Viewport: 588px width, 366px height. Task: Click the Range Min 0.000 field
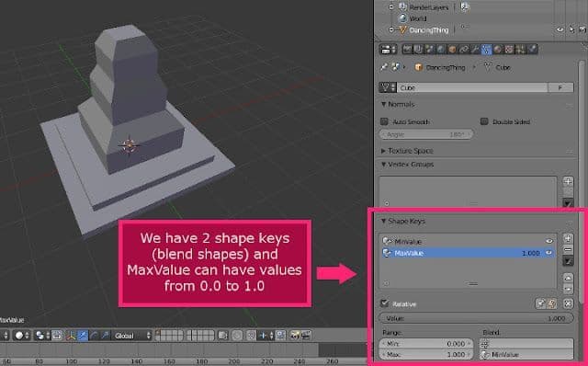click(426, 344)
